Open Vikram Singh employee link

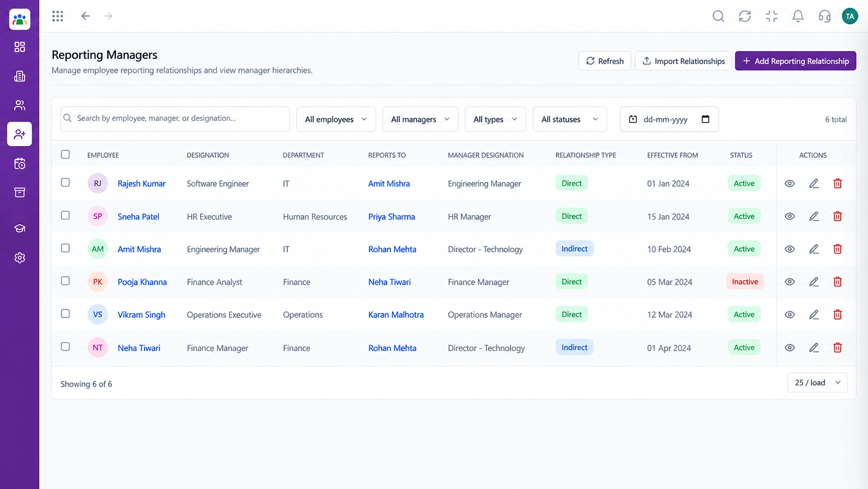tap(141, 315)
